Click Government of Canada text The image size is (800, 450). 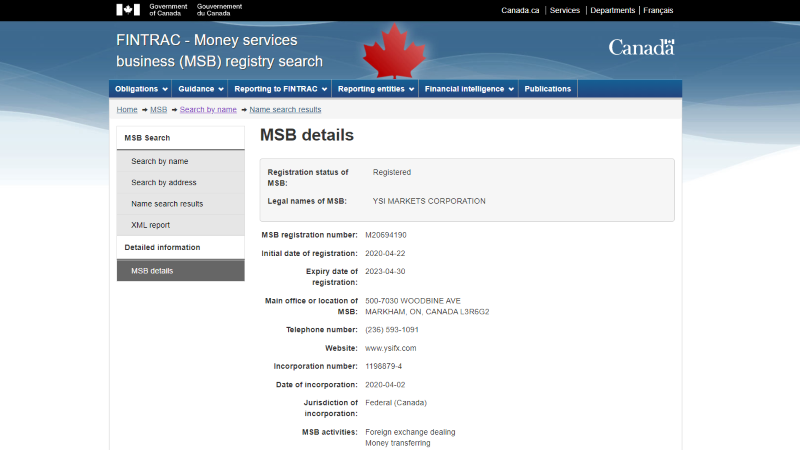[168, 10]
